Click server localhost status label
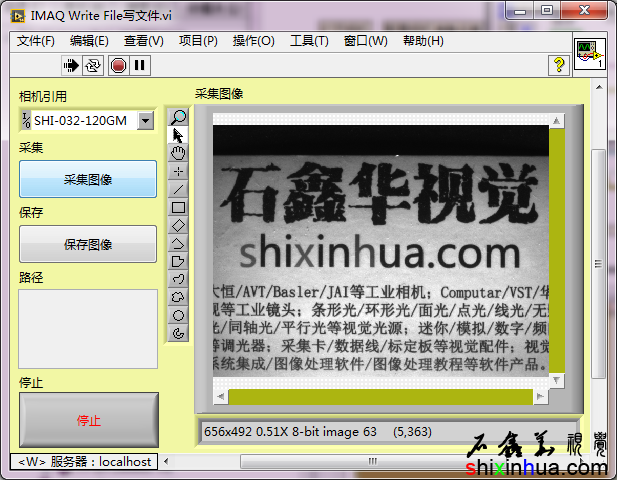617x480 pixels. click(x=84, y=462)
